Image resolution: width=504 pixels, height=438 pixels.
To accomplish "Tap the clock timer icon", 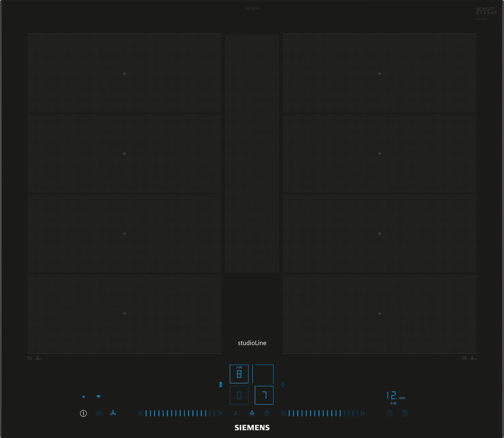I will tap(390, 413).
